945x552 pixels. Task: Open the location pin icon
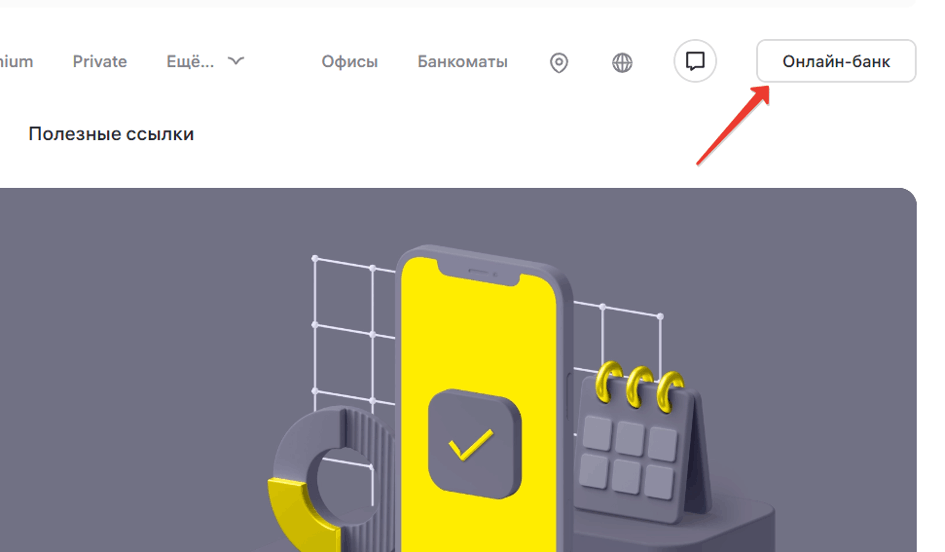(559, 62)
